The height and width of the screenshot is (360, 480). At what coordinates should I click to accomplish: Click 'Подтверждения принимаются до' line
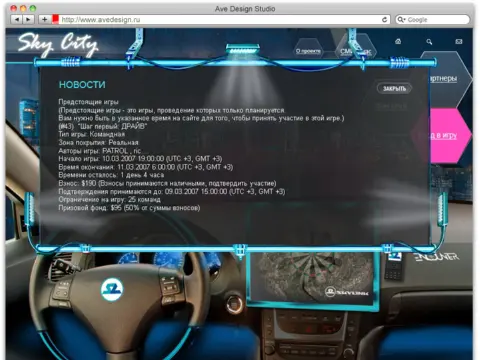pyautogui.click(x=172, y=191)
